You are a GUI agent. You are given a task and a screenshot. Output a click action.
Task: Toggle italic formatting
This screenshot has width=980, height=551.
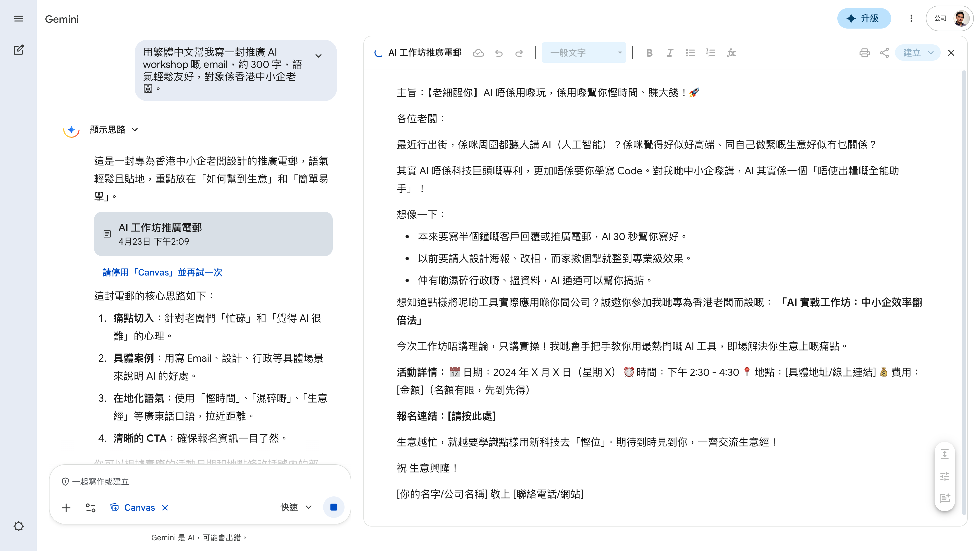(670, 53)
